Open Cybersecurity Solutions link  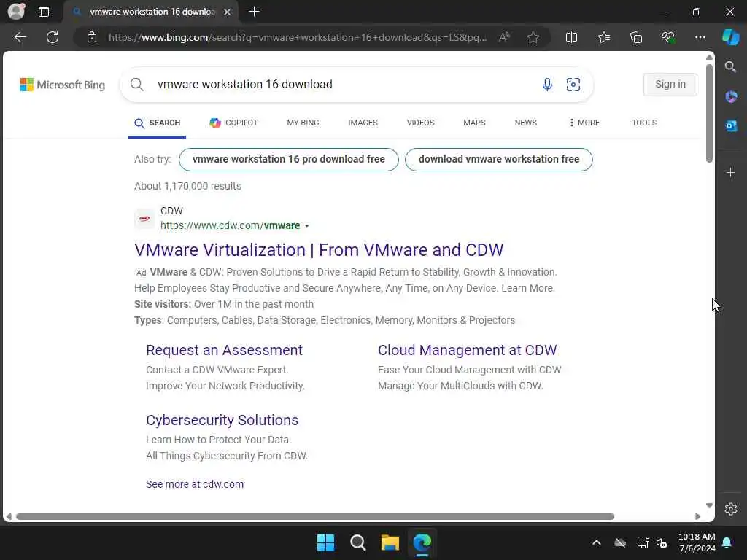pos(222,420)
